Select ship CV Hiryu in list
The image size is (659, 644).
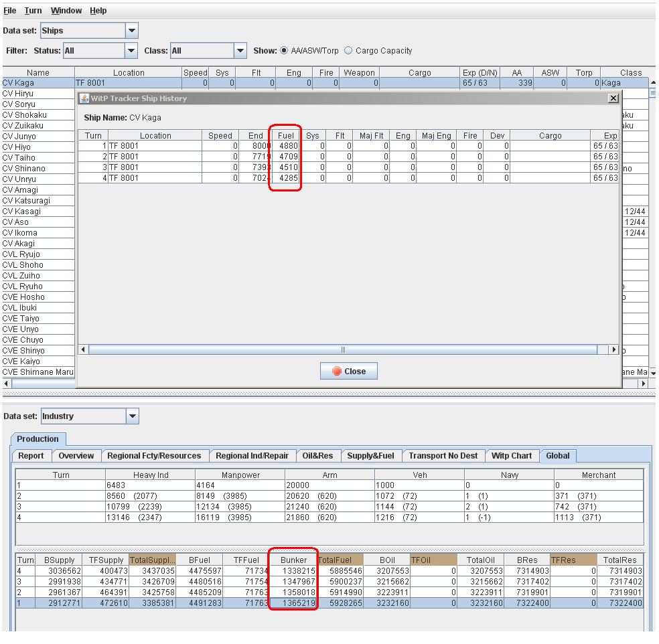pyautogui.click(x=38, y=94)
